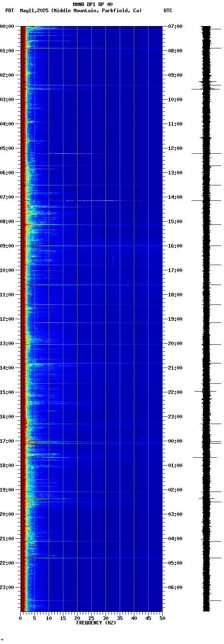Screen dimensions: 224x644
Task: Click the PDT "02:00" time label
Action: (7, 75)
